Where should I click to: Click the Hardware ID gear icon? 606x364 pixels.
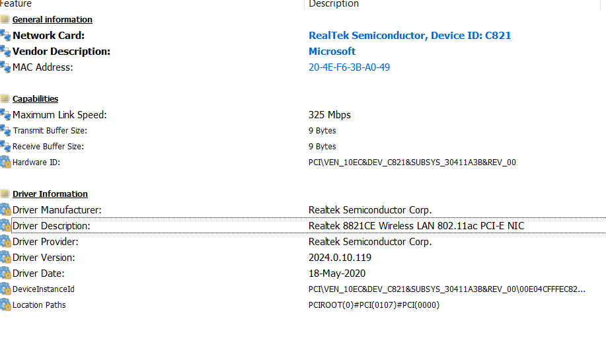pyautogui.click(x=5, y=163)
